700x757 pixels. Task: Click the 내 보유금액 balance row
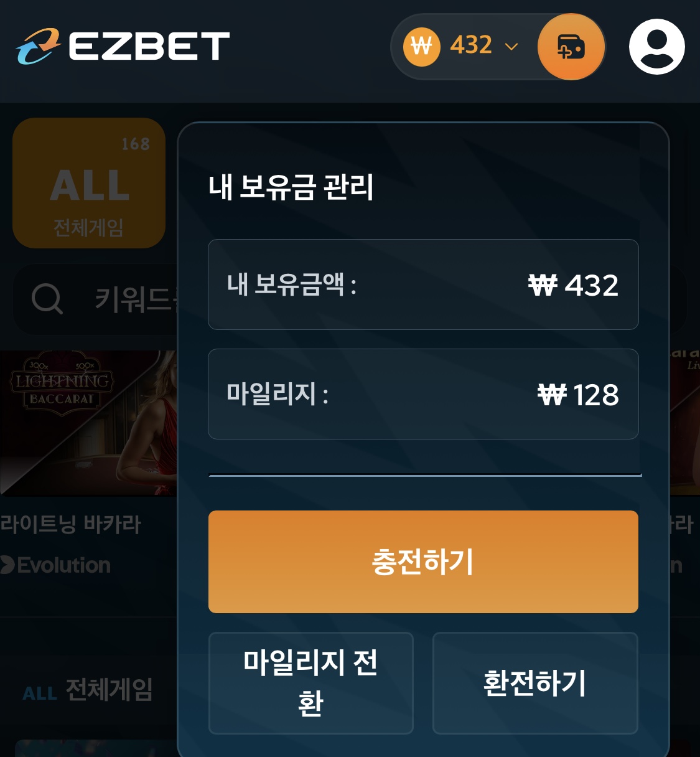pyautogui.click(x=423, y=284)
